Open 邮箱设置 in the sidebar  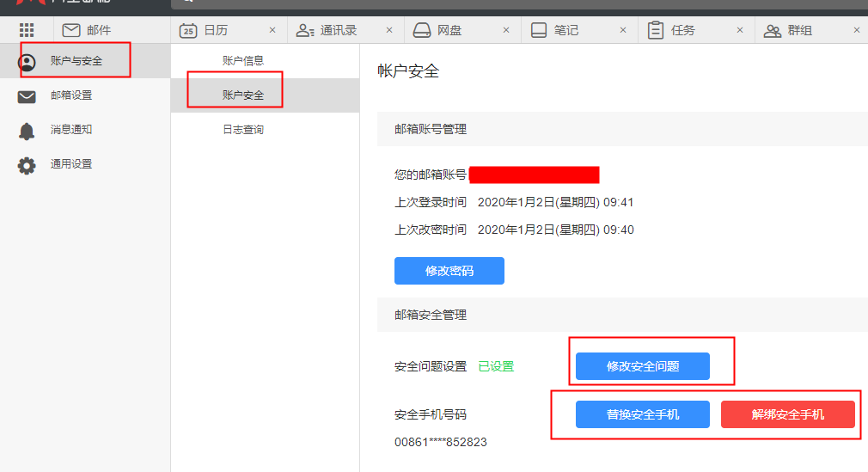coord(71,95)
